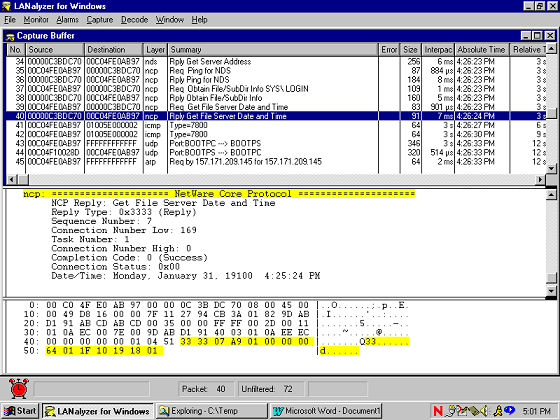Click the decode pane scroll thumb
The width and height of the screenshot is (560, 420).
click(x=551, y=278)
